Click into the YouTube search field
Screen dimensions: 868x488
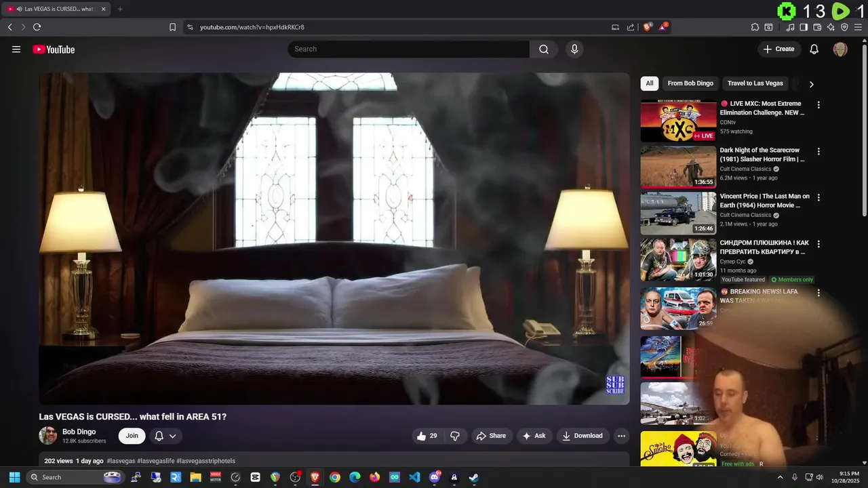point(408,49)
